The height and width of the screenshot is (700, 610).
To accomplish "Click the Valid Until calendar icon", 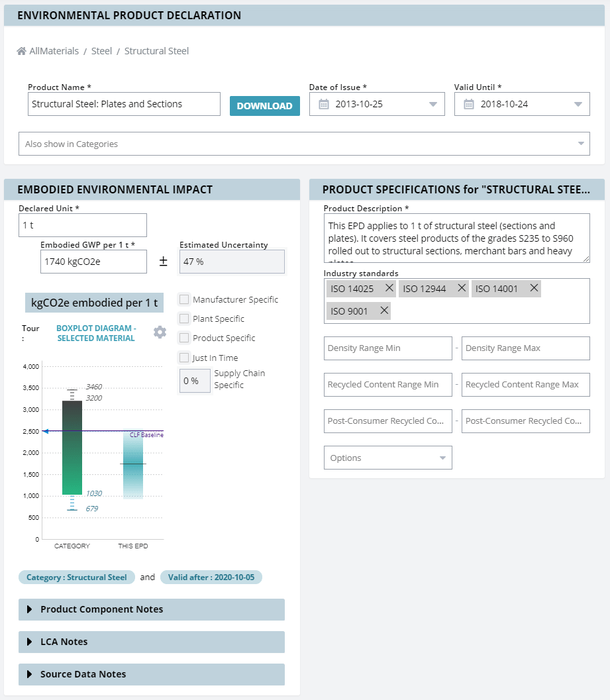I will [468, 104].
